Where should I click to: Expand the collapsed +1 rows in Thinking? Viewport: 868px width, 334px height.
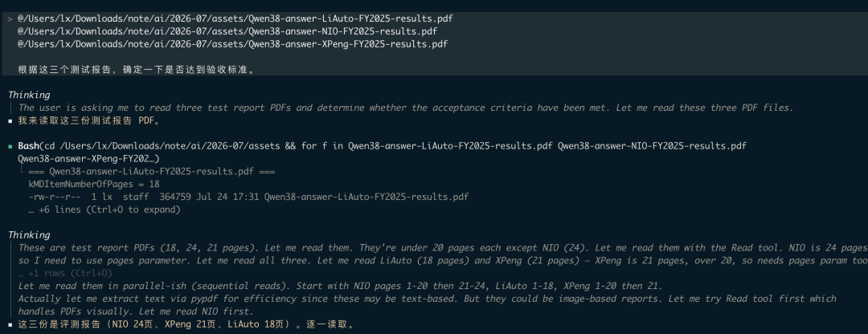(x=66, y=273)
